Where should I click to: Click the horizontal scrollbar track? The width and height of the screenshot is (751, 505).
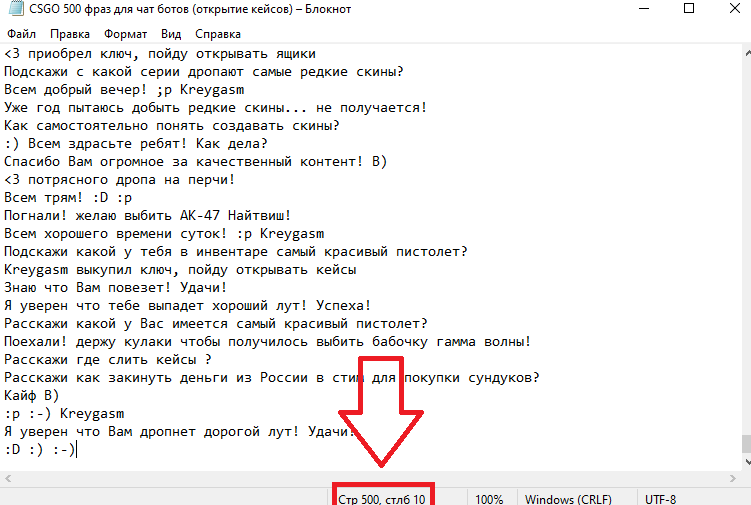[370, 478]
